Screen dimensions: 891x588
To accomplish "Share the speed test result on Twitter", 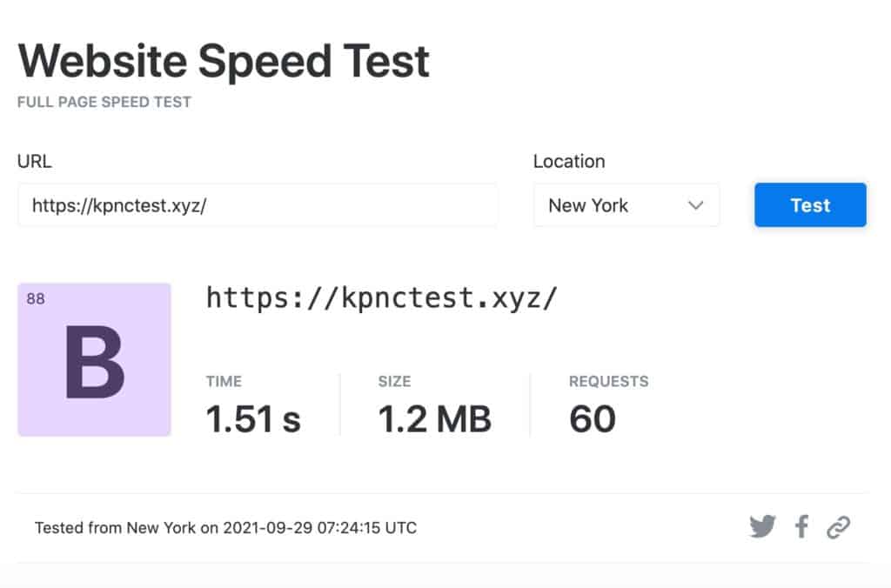I will click(764, 526).
